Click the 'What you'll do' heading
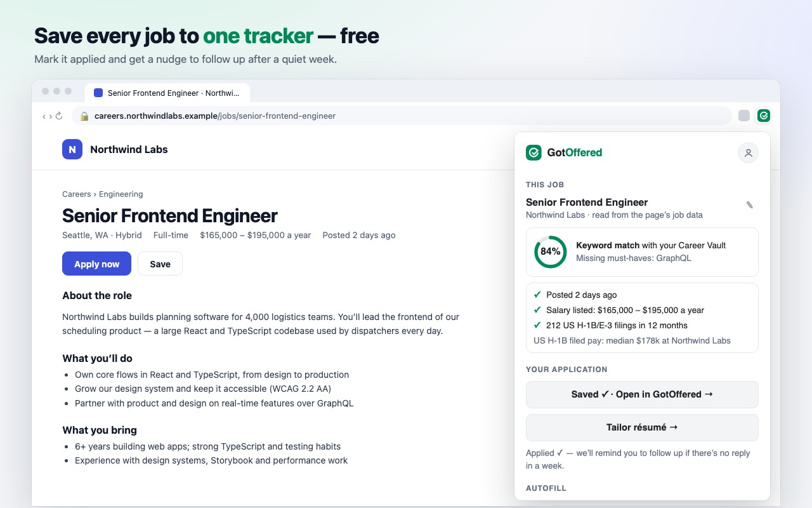 [97, 358]
